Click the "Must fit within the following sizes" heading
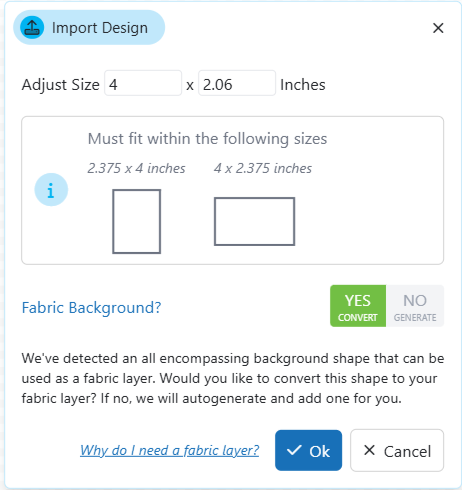 click(x=207, y=139)
